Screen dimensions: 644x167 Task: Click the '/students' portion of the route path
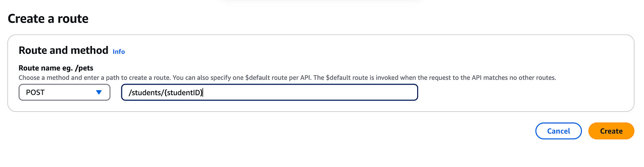[144, 92]
